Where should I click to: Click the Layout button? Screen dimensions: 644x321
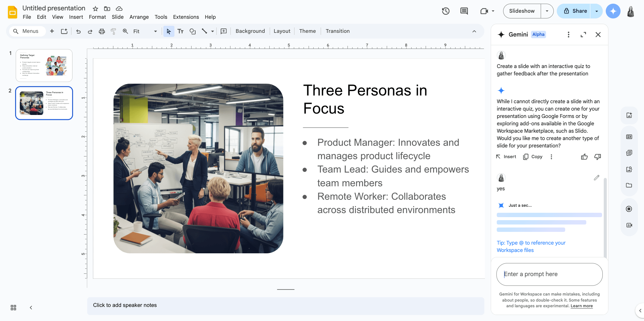[282, 31]
